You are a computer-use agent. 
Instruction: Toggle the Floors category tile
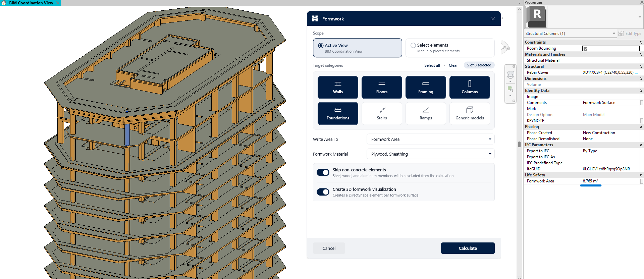(x=382, y=87)
